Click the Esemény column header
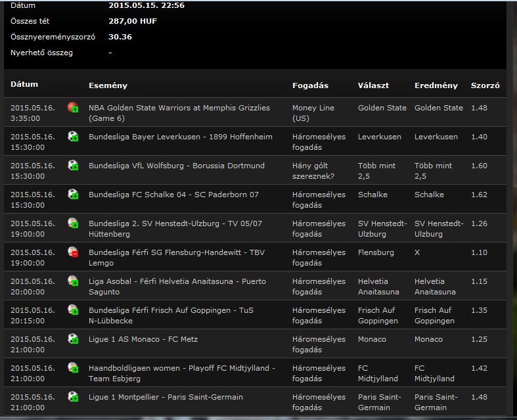This screenshot has width=517, height=420. pyautogui.click(x=108, y=85)
